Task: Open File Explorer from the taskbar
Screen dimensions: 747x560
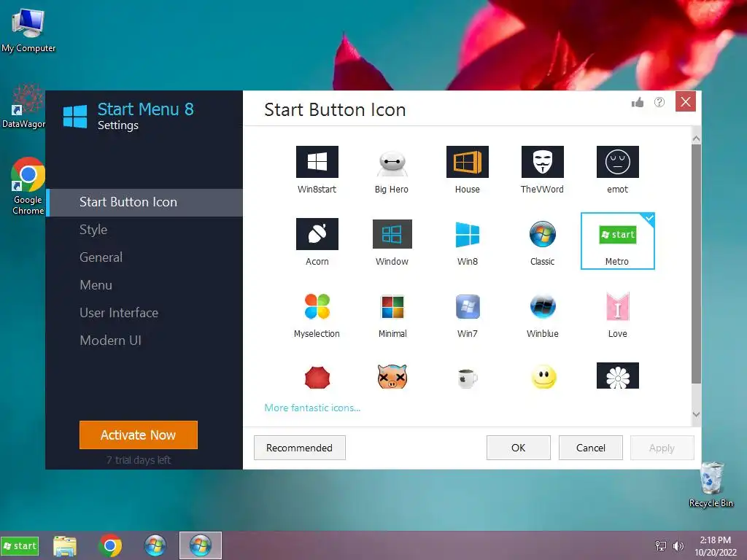Action: click(65, 546)
